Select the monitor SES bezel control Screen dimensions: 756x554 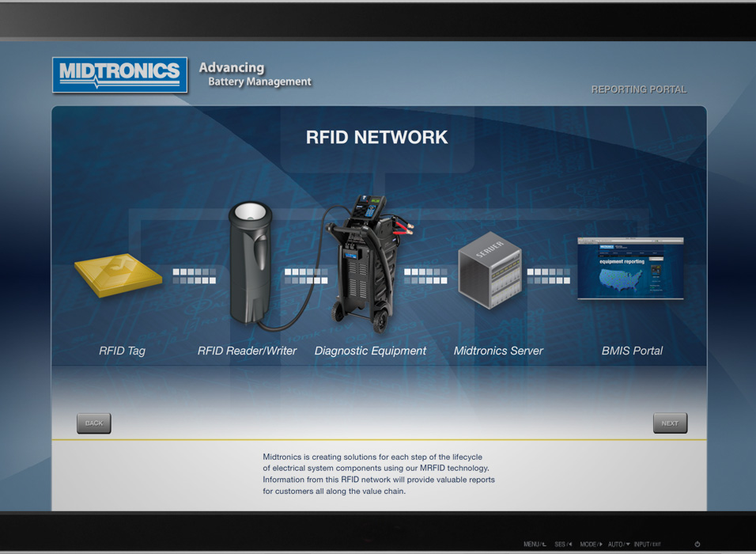[563, 544]
